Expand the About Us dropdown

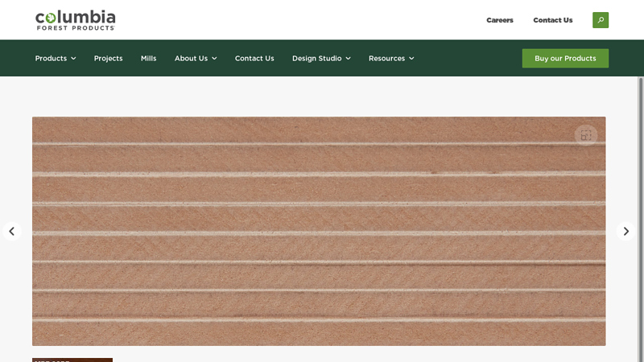pyautogui.click(x=196, y=58)
